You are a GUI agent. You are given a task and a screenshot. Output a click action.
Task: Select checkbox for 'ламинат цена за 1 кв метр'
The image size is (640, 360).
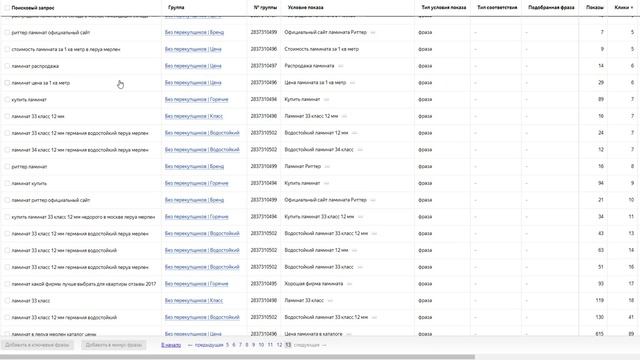pos(7,83)
